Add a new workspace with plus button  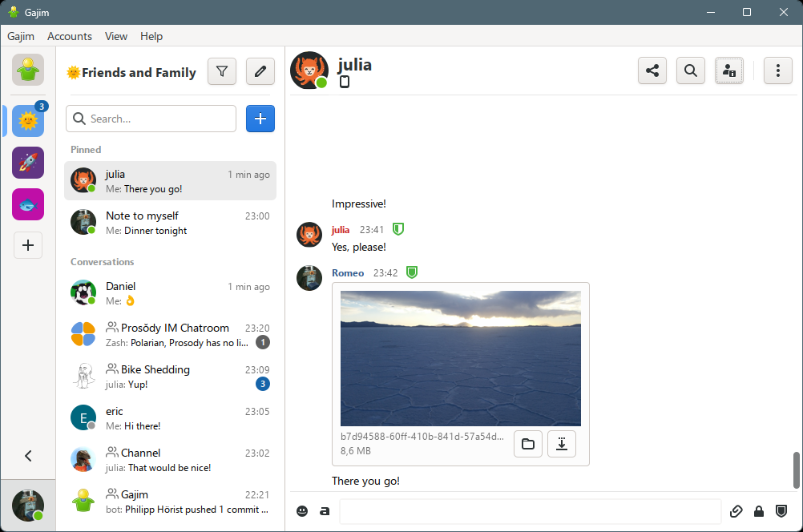pyautogui.click(x=28, y=245)
